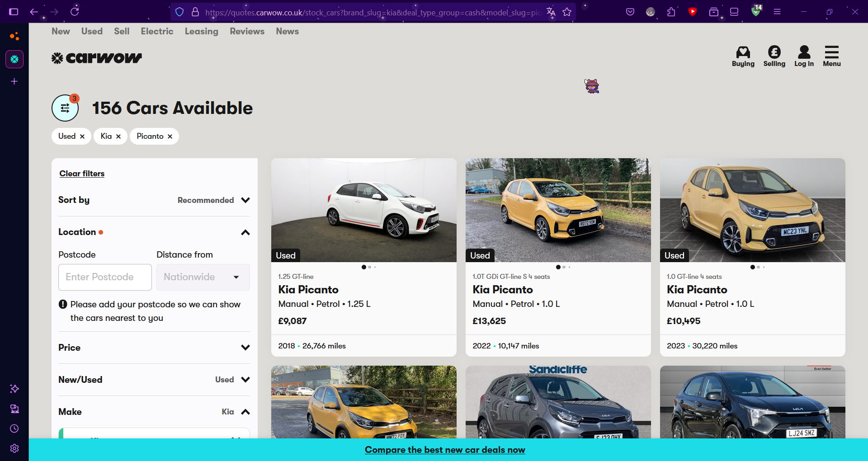This screenshot has height=461, width=868.
Task: Expand the New/Used filter section
Action: pyautogui.click(x=154, y=380)
